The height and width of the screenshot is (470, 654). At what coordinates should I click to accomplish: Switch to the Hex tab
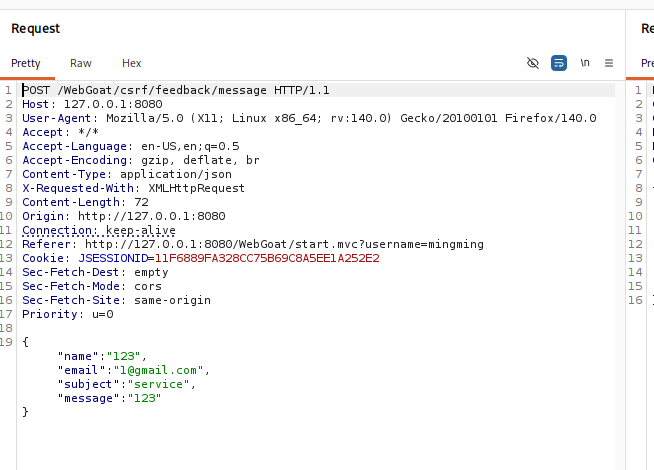pyautogui.click(x=131, y=63)
